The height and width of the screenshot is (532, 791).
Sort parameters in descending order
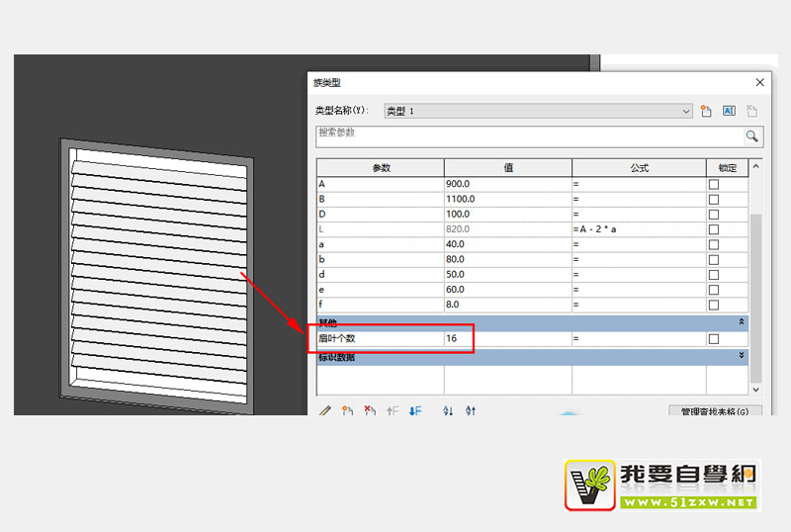tap(471, 410)
